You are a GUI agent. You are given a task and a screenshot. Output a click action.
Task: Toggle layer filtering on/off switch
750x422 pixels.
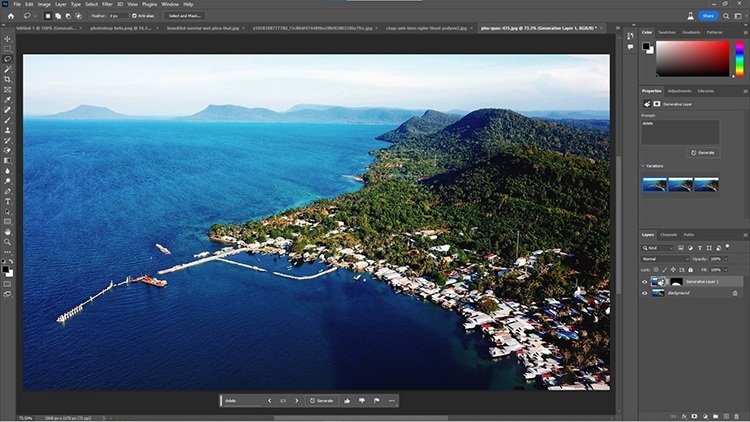coord(728,246)
